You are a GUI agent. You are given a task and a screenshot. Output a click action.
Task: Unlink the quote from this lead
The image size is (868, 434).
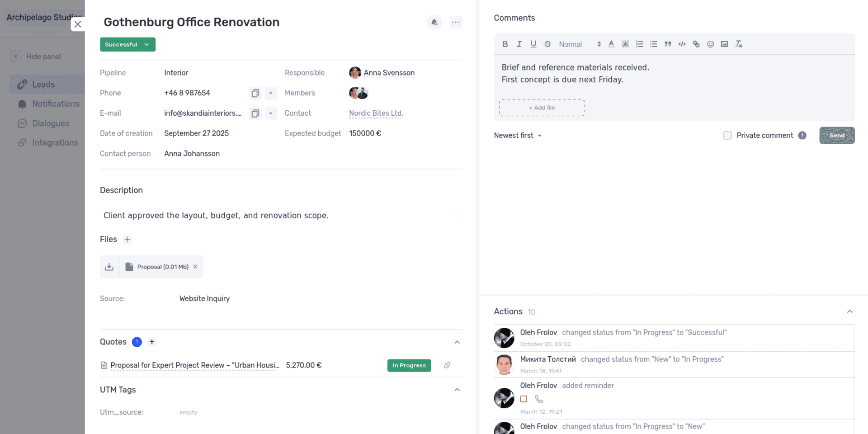[447, 365]
